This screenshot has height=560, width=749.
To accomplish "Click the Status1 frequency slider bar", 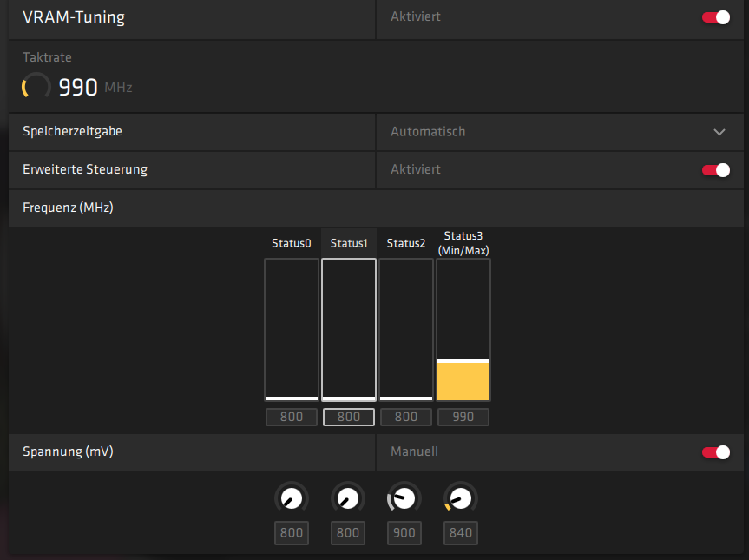I will coord(349,330).
